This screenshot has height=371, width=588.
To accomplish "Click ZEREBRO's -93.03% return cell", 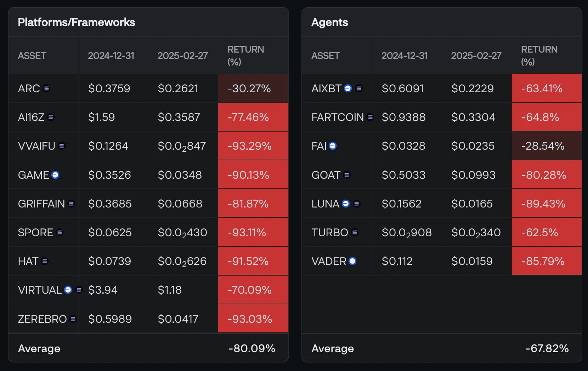I will tap(253, 319).
